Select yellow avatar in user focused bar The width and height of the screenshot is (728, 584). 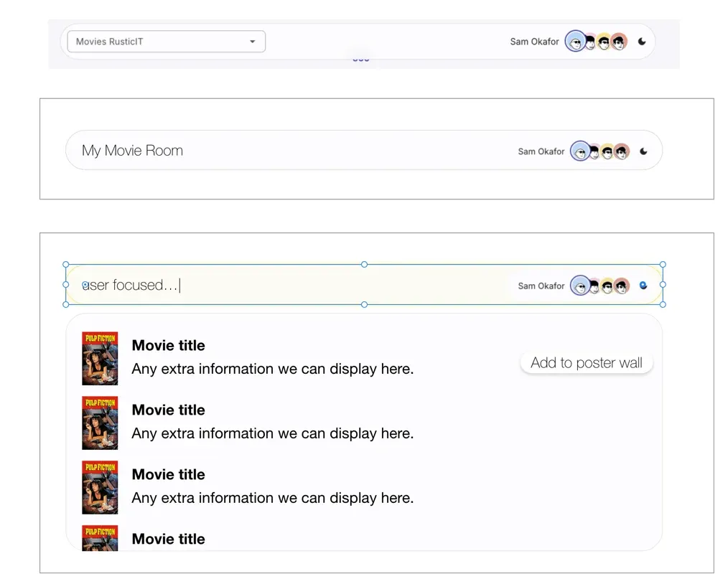[x=607, y=286]
